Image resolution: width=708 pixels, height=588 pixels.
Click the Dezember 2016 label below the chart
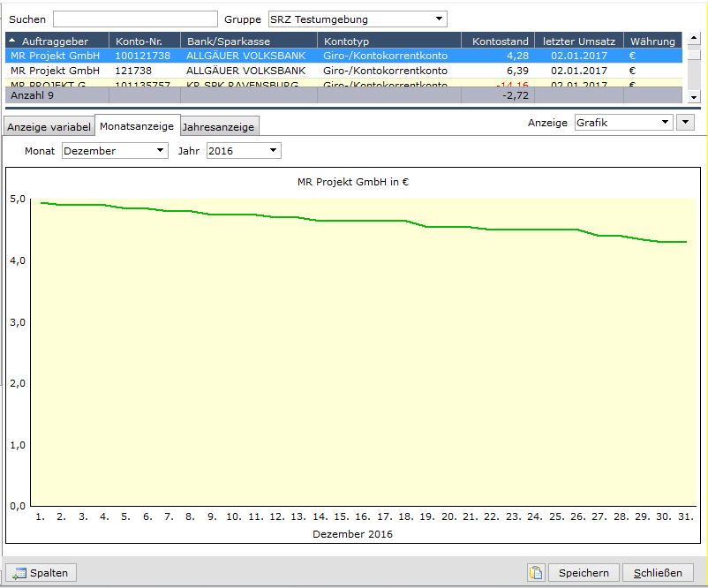click(352, 534)
